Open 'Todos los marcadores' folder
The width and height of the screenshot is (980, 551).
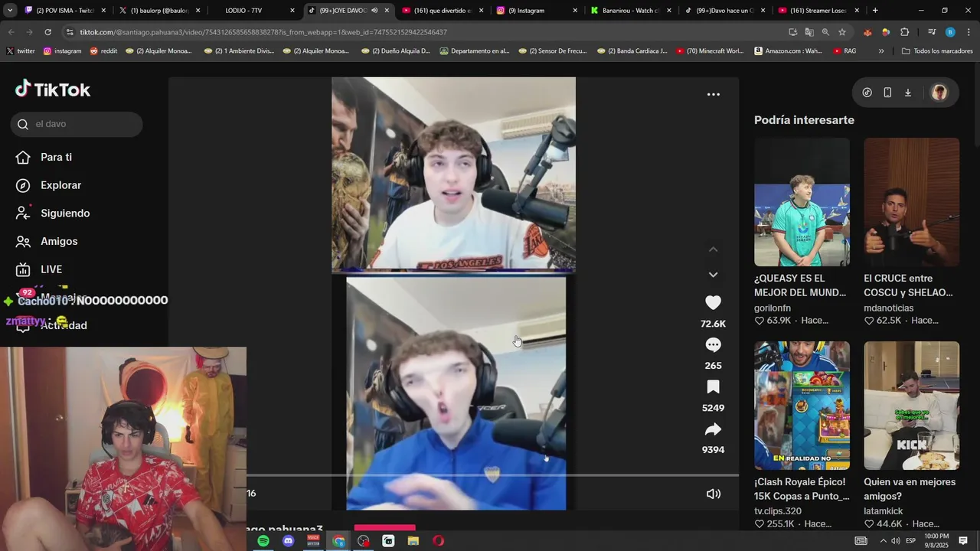pos(937,51)
